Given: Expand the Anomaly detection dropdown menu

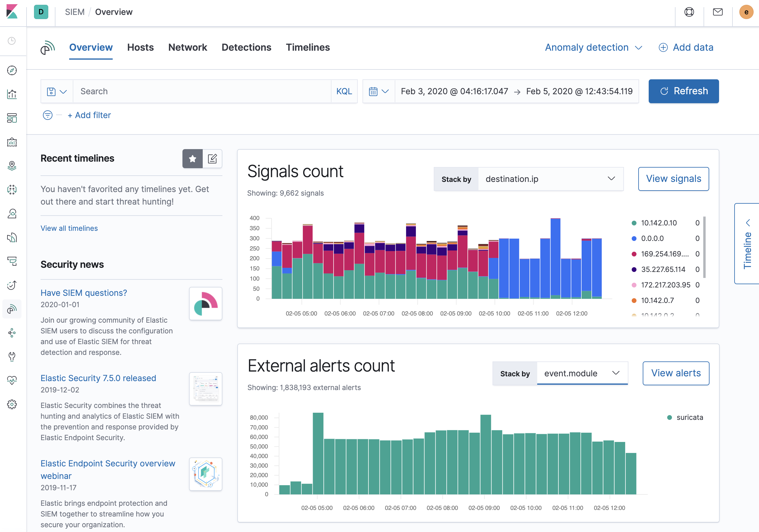Looking at the screenshot, I should [594, 47].
